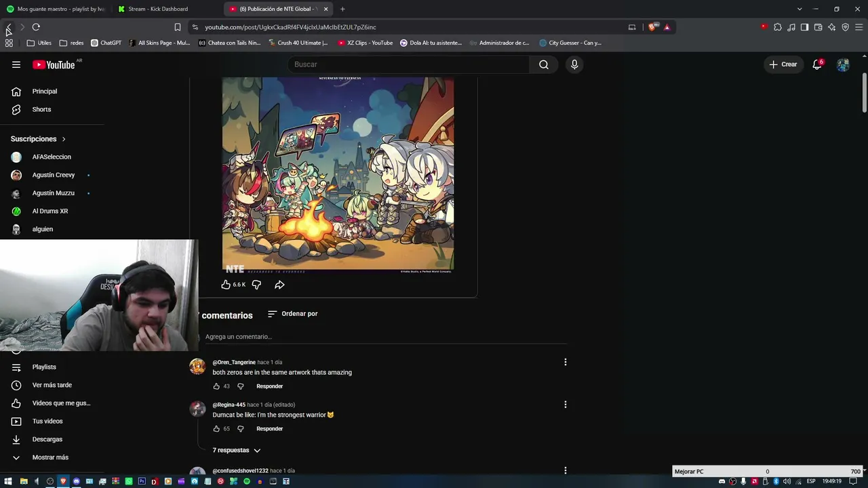Image resolution: width=868 pixels, height=488 pixels.
Task: Reply to @Regina-445's comment
Action: tap(269, 429)
